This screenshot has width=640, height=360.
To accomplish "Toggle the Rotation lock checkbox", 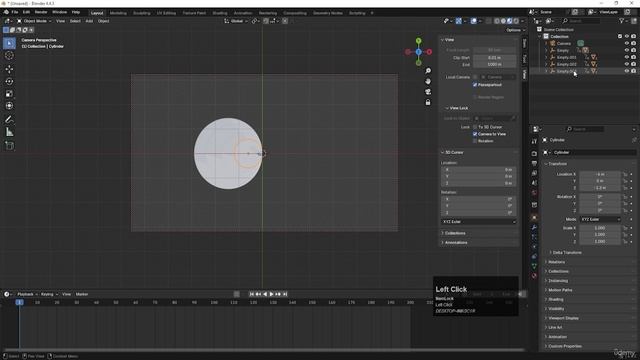I will [475, 141].
